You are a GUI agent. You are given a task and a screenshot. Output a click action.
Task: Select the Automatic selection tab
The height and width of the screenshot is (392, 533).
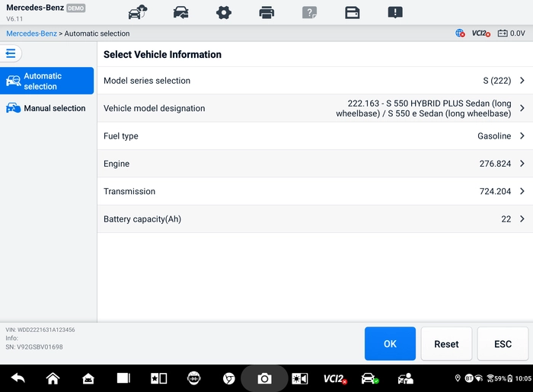[x=47, y=81]
